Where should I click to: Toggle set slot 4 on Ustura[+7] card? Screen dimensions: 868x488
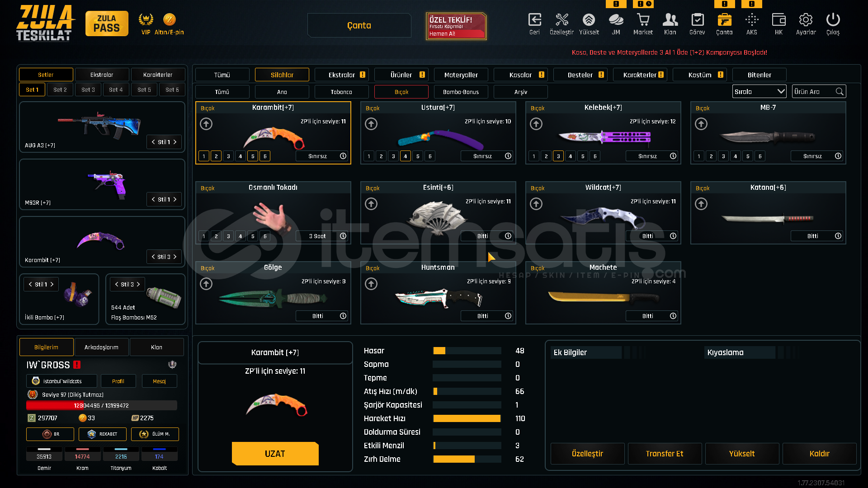(406, 156)
